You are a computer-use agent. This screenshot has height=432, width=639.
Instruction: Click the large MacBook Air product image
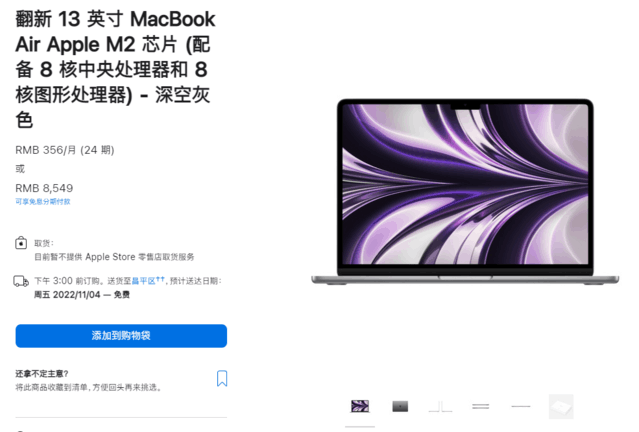pyautogui.click(x=465, y=192)
